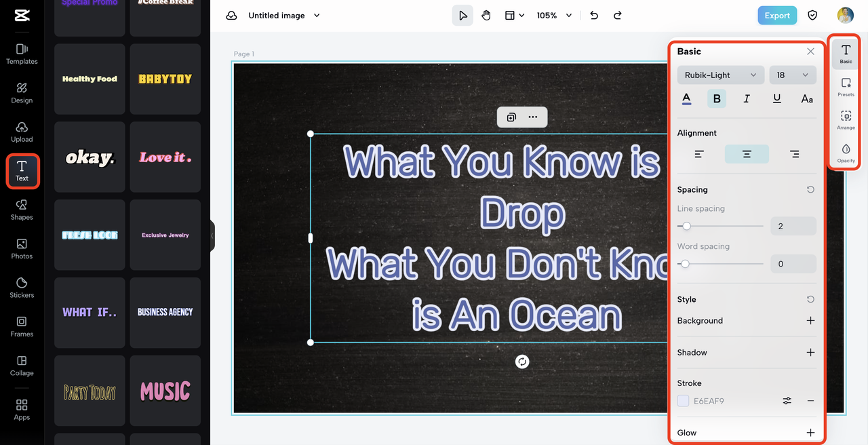Open the Stickers panel in sidebar
This screenshot has width=868, height=445.
point(22,287)
